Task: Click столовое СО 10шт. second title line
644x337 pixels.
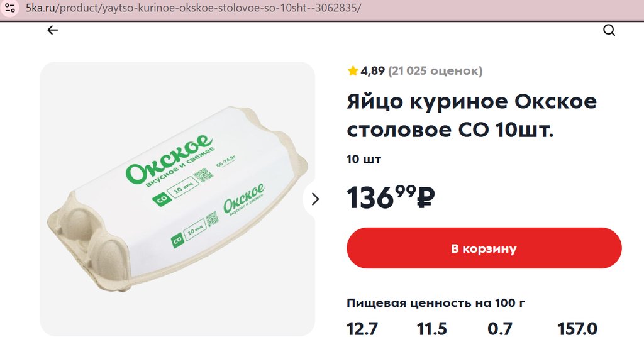Action: (450, 130)
